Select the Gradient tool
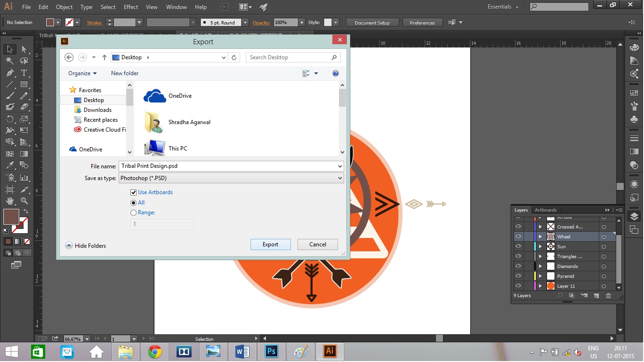 coord(24,154)
